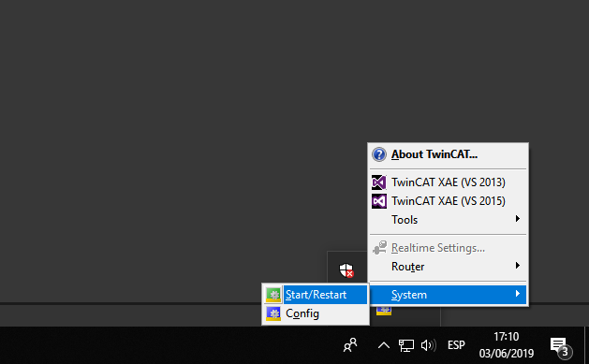Screen dimensions: 589x364
Task: Click the green Start/Restart gear icon
Action: (273, 295)
